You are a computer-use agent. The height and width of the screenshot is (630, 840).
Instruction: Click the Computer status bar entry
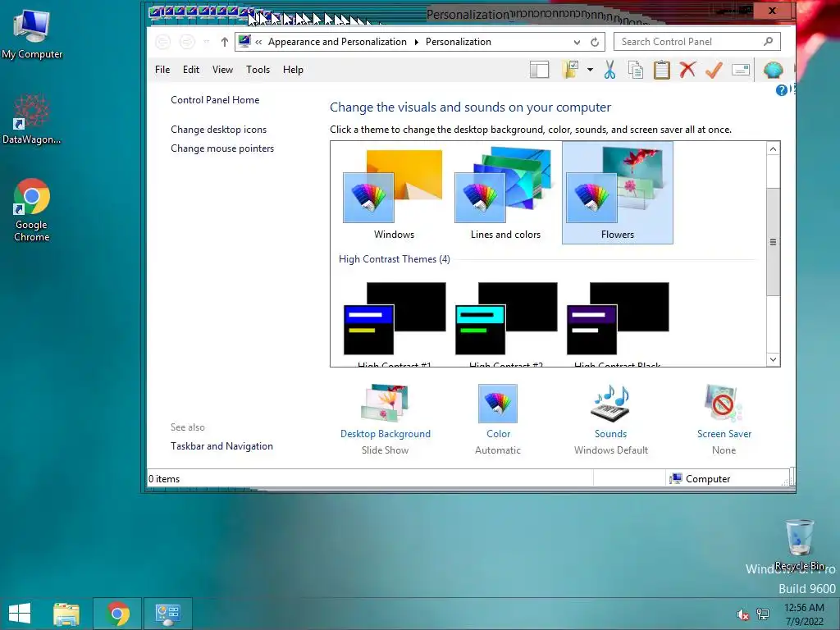(701, 479)
